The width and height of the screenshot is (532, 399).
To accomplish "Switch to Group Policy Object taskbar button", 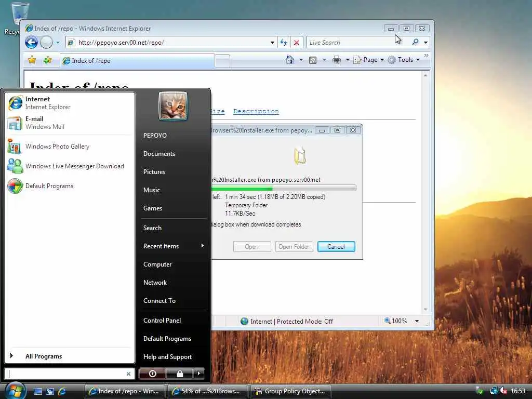I will coord(291,391).
